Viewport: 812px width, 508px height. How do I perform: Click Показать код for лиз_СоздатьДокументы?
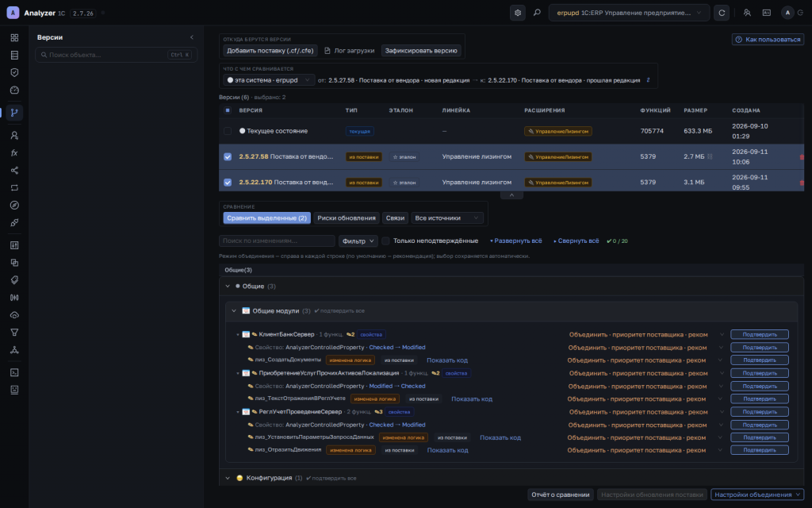[447, 360]
